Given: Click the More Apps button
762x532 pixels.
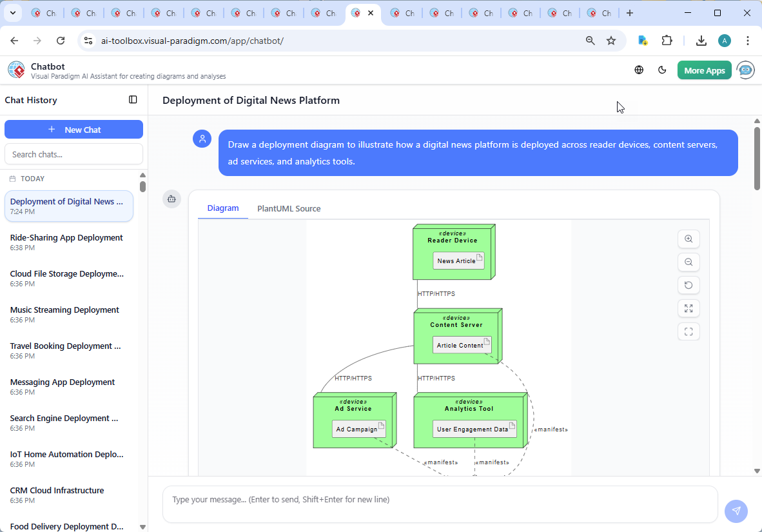Looking at the screenshot, I should tap(704, 70).
